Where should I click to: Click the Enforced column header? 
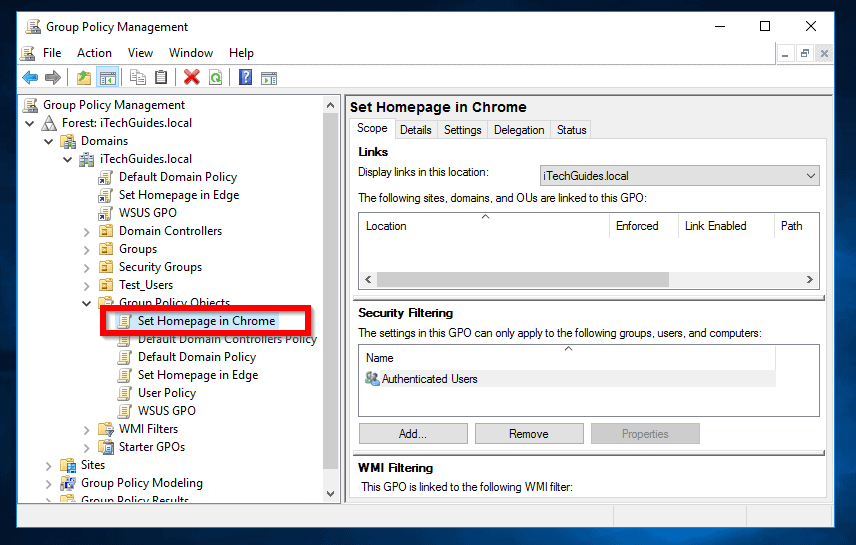point(643,226)
